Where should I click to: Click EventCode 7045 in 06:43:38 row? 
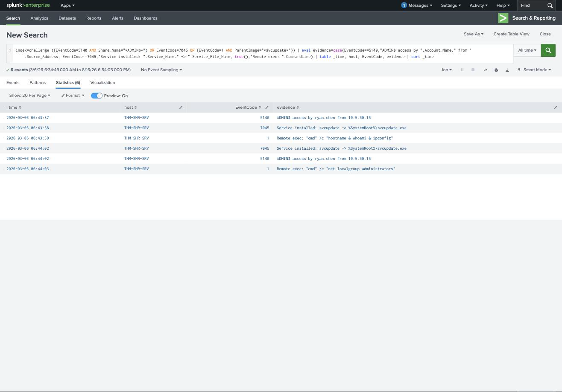coord(264,128)
